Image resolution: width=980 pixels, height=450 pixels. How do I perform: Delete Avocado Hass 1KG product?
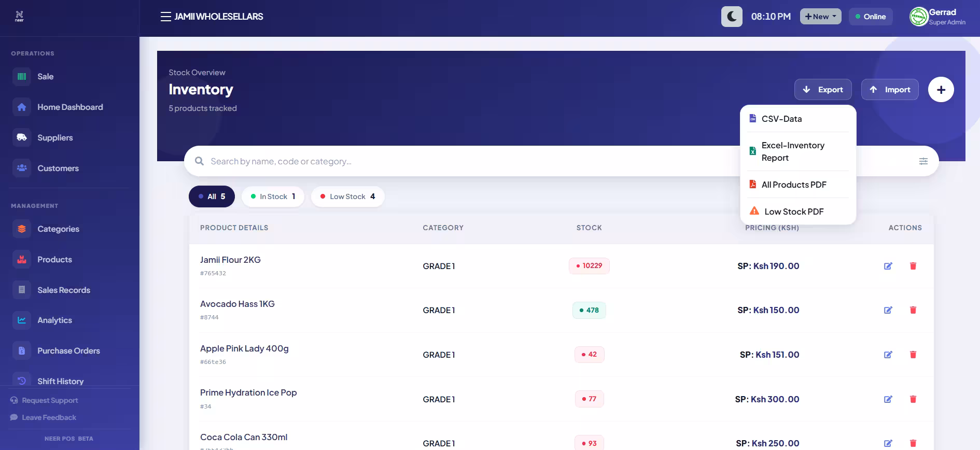[x=913, y=310]
